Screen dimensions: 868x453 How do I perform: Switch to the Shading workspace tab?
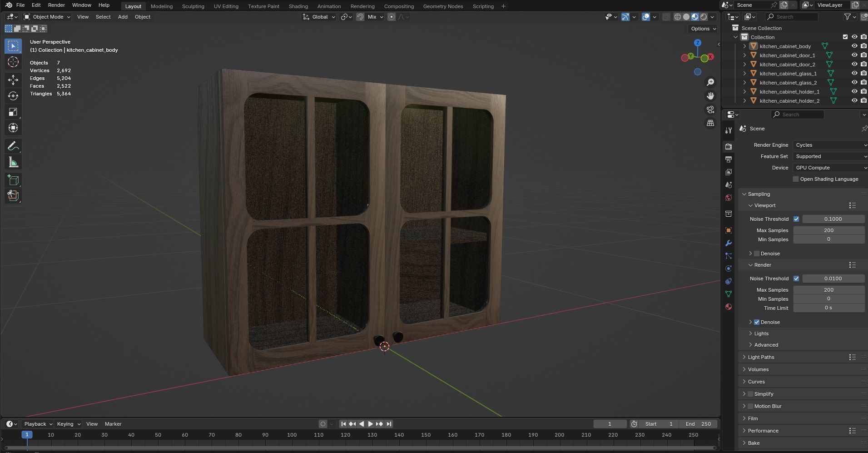click(x=298, y=6)
